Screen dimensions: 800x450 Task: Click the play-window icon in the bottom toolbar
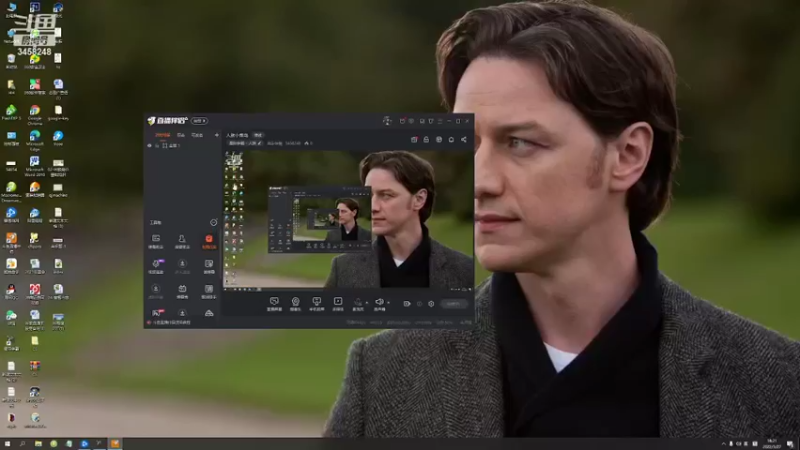(x=338, y=304)
